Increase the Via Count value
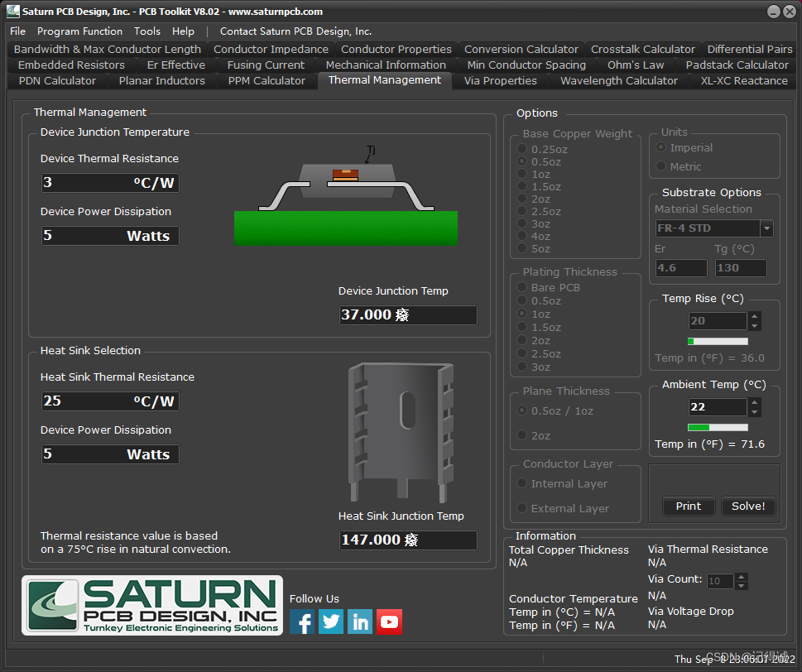Screen dimensions: 802x672 [741, 576]
